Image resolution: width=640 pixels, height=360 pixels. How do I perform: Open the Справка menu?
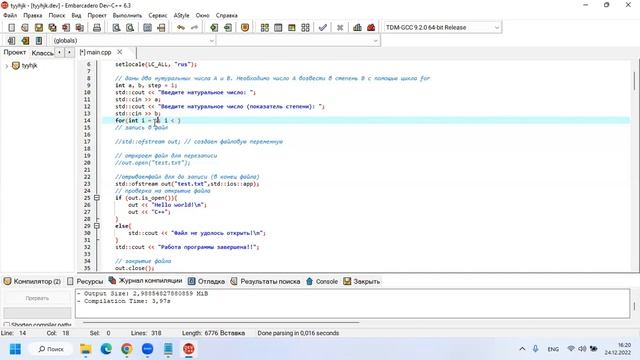pyautogui.click(x=227, y=15)
